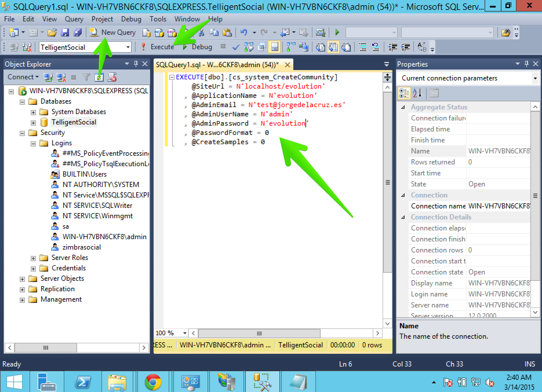This screenshot has width=542, height=392.
Task: Click the New Query toolbar button
Action: click(112, 32)
